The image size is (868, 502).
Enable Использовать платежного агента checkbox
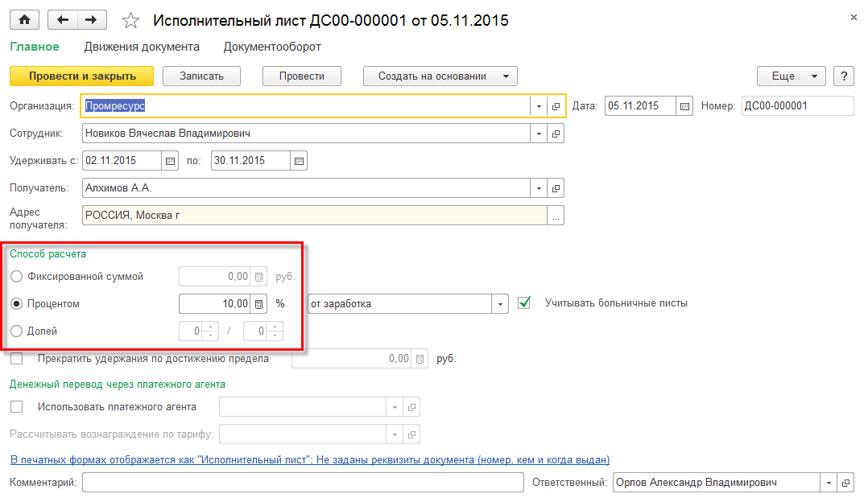click(x=17, y=407)
